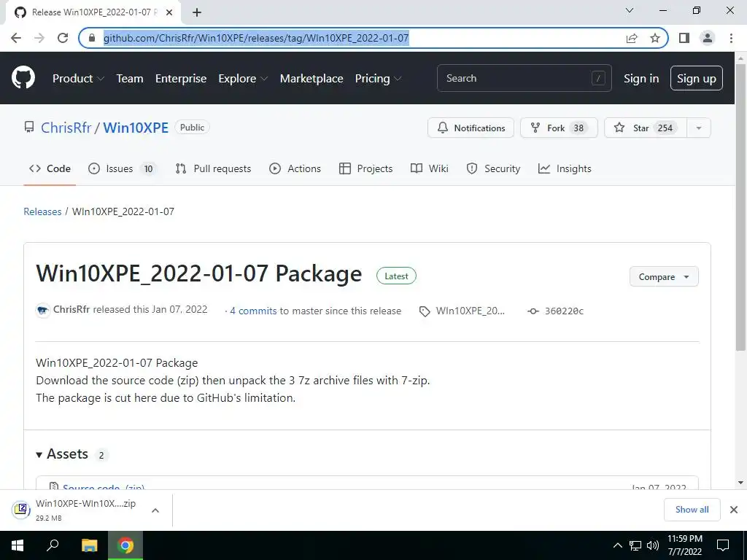Screen dimensions: 747x560
Task: Click the Notifications button
Action: tap(471, 128)
